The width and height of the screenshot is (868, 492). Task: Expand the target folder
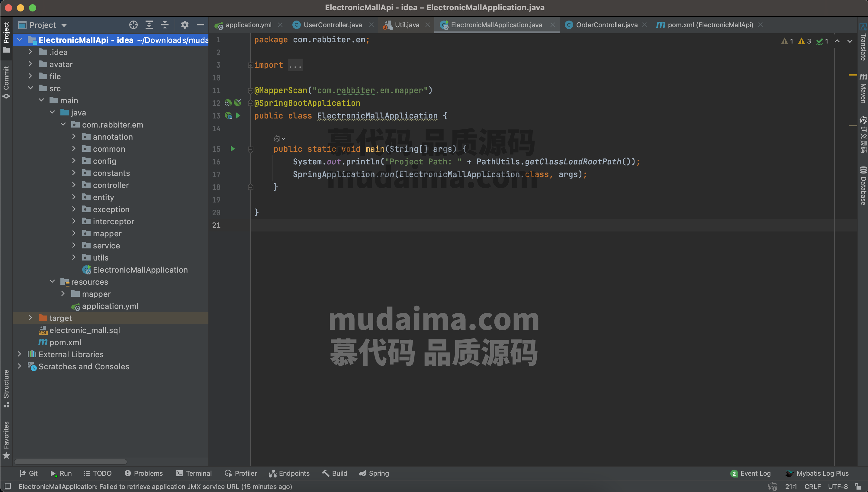coord(31,318)
